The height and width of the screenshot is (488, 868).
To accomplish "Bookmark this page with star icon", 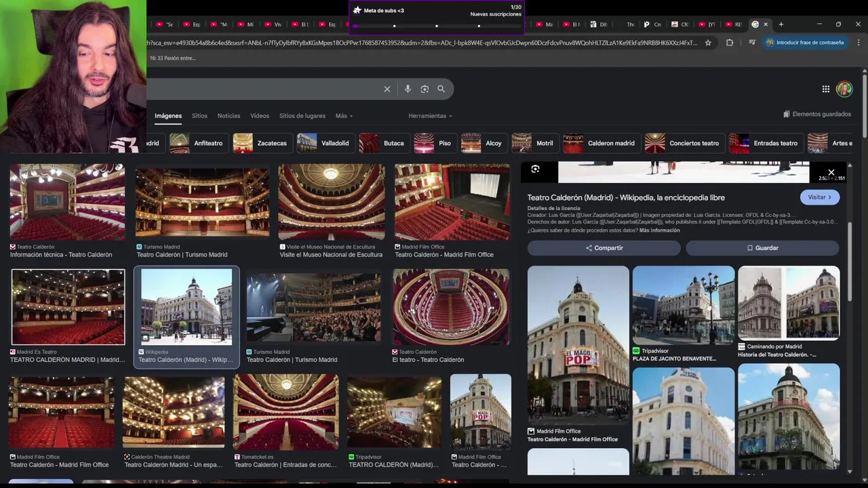I will click(x=708, y=43).
